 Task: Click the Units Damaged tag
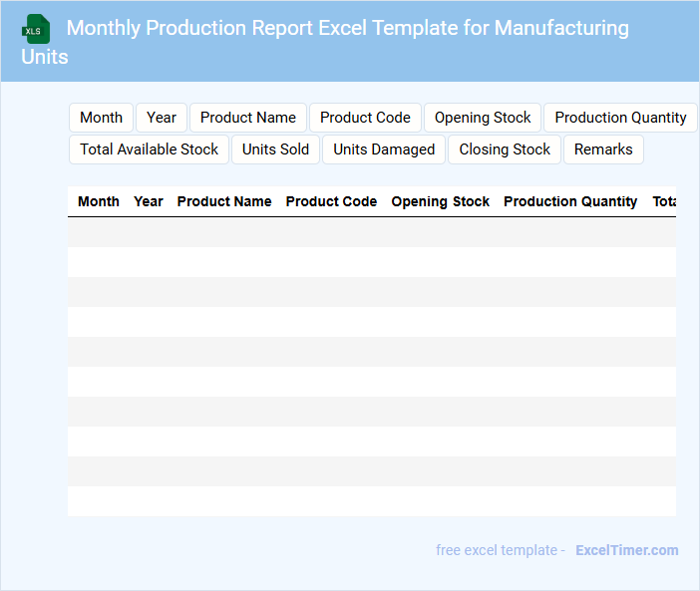(x=384, y=149)
